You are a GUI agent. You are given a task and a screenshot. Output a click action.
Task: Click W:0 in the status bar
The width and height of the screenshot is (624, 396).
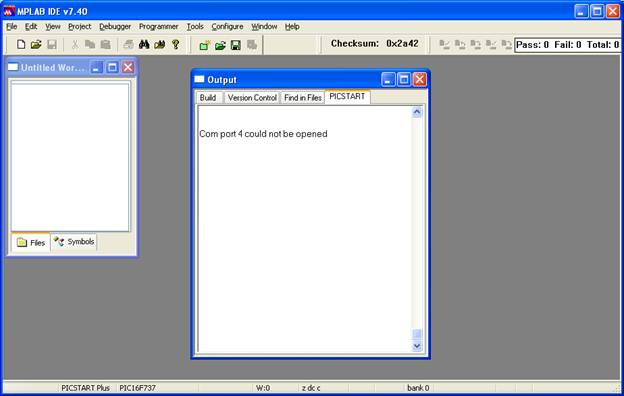(x=263, y=388)
